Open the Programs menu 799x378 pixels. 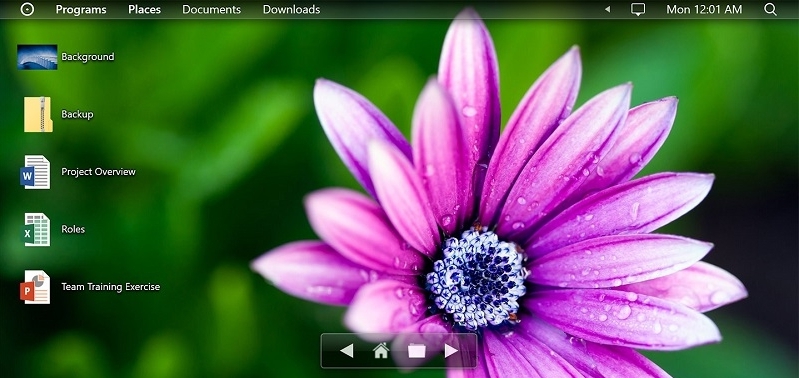[81, 9]
